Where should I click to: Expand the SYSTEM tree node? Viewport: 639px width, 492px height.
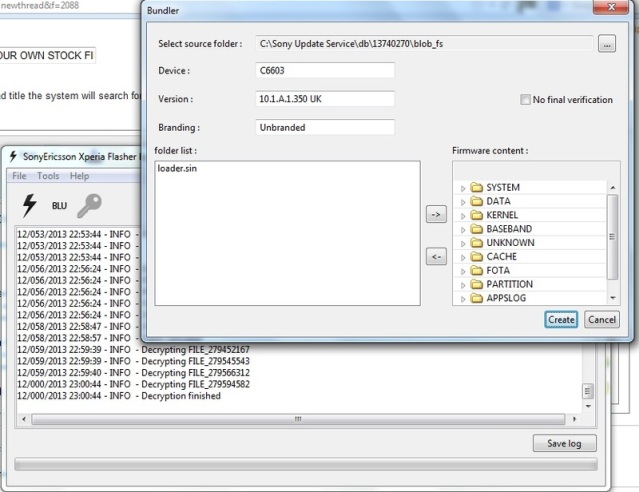tap(463, 188)
